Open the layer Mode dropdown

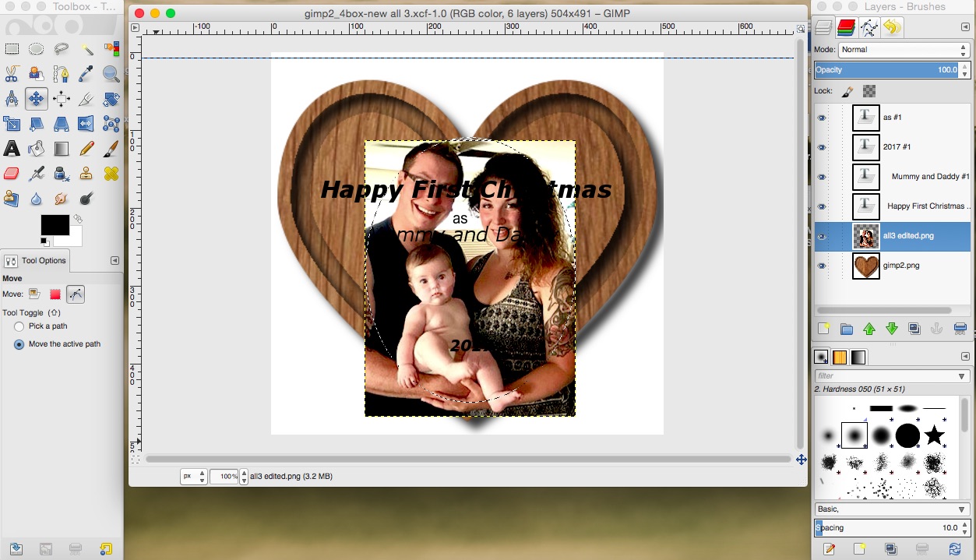904,50
